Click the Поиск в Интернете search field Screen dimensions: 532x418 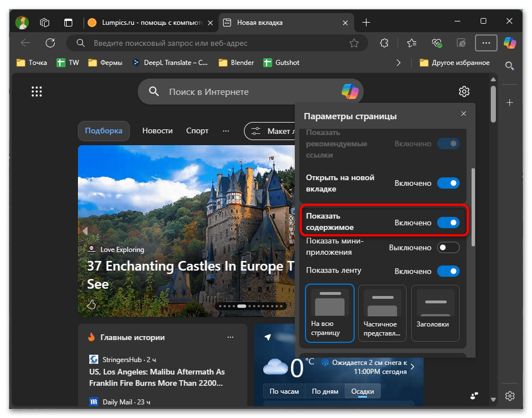click(x=248, y=92)
